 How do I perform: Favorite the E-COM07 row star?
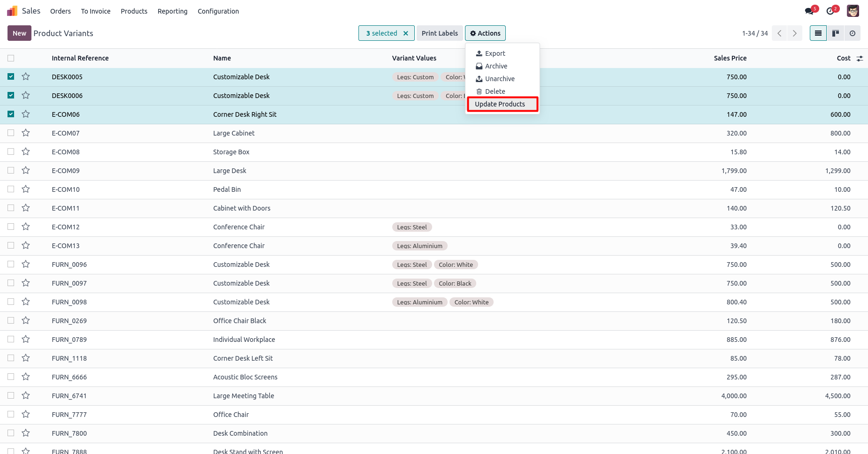pyautogui.click(x=26, y=133)
